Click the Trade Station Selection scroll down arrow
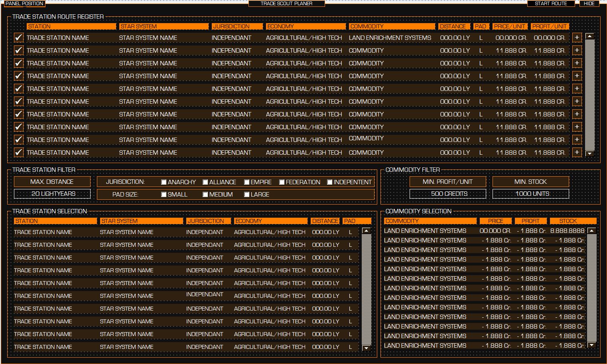Viewport: 607px width, 364px height. tap(366, 348)
